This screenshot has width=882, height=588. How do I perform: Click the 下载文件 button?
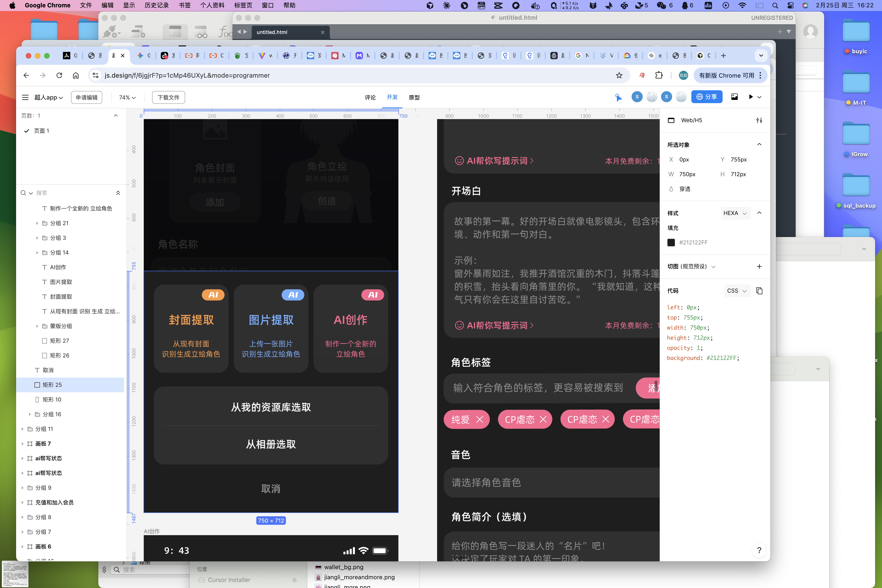pyautogui.click(x=168, y=97)
